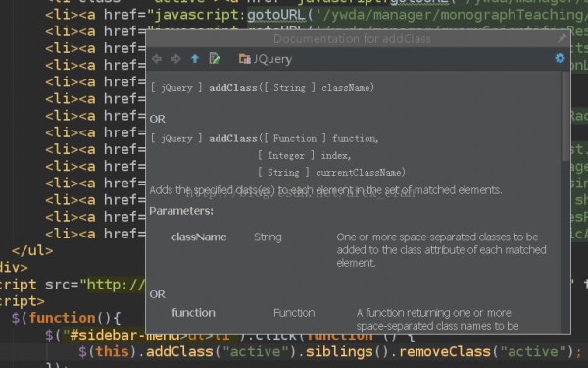Viewport: 588px width, 368px height.
Task: Click the siblings() method in code
Action: point(339,352)
